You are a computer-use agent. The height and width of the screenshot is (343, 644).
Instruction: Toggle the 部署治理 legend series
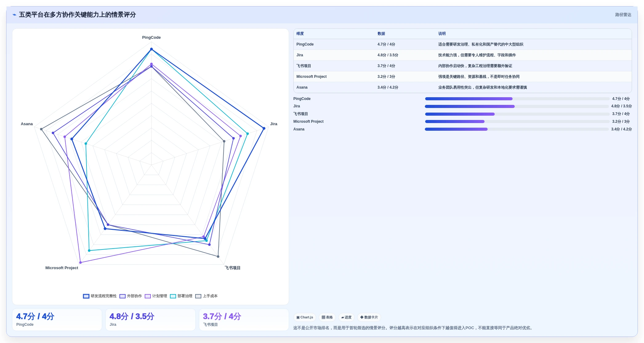pos(181,296)
